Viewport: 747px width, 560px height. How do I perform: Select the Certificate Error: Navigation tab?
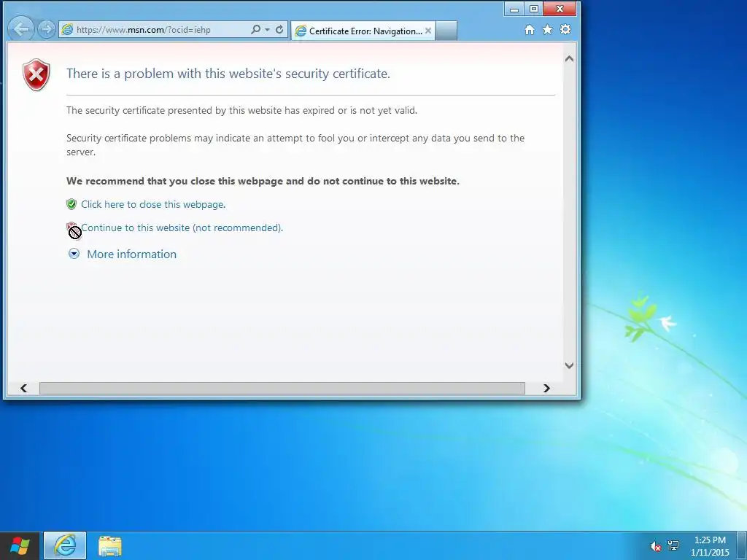point(363,31)
